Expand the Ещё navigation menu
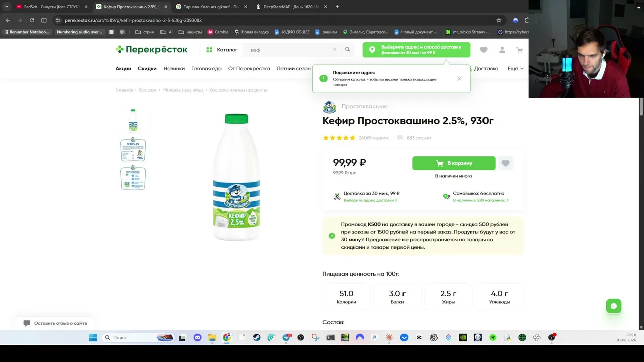This screenshot has width=644, height=362. point(515,68)
